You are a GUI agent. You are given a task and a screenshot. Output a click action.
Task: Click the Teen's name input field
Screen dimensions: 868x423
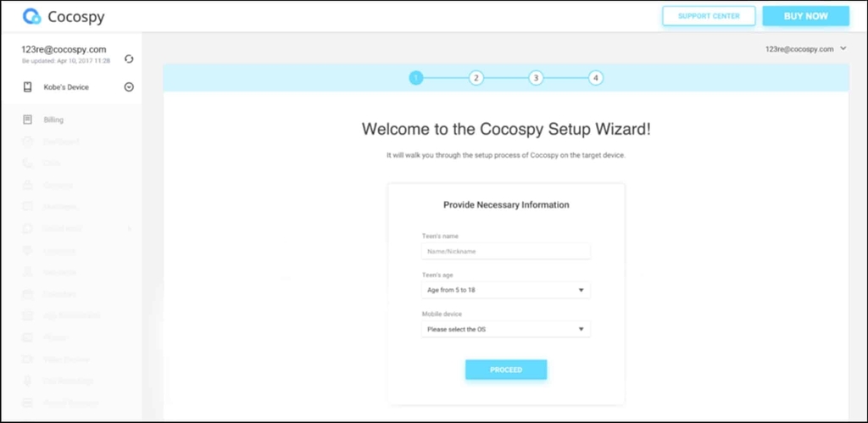pos(506,252)
